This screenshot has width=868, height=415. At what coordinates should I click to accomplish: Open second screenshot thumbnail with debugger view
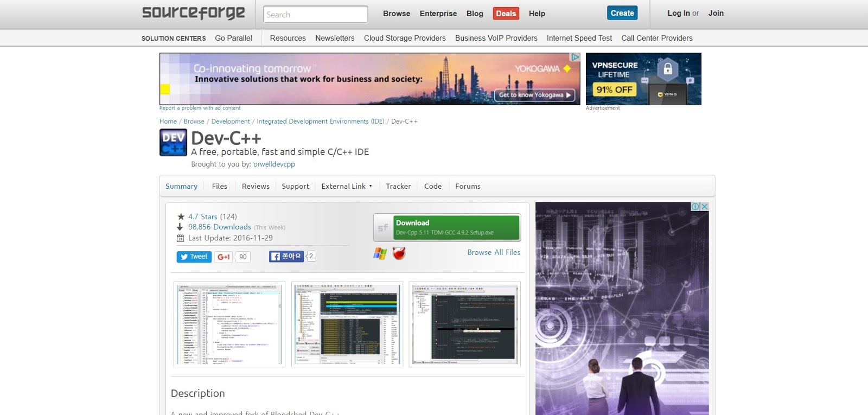347,324
